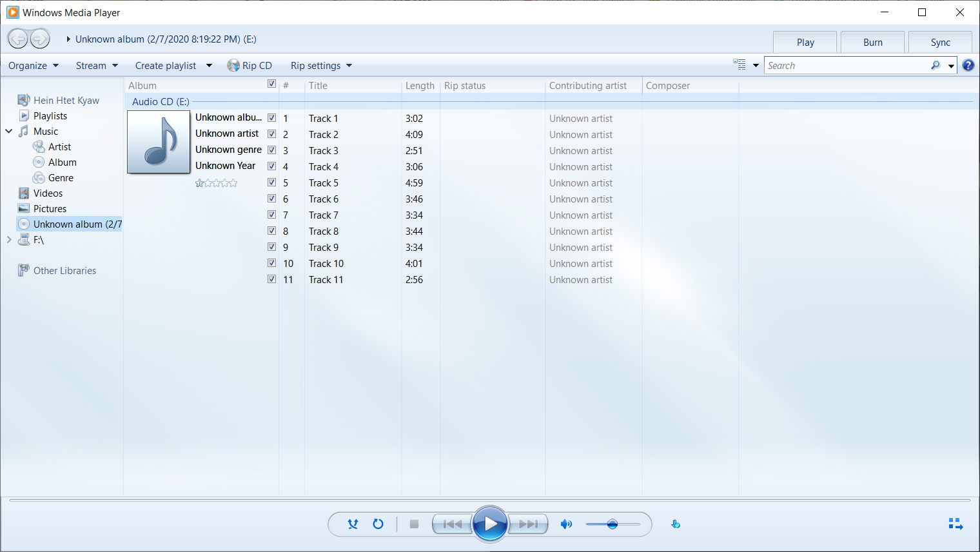Open Other Libraries
This screenshot has height=552, width=980.
[x=64, y=271]
